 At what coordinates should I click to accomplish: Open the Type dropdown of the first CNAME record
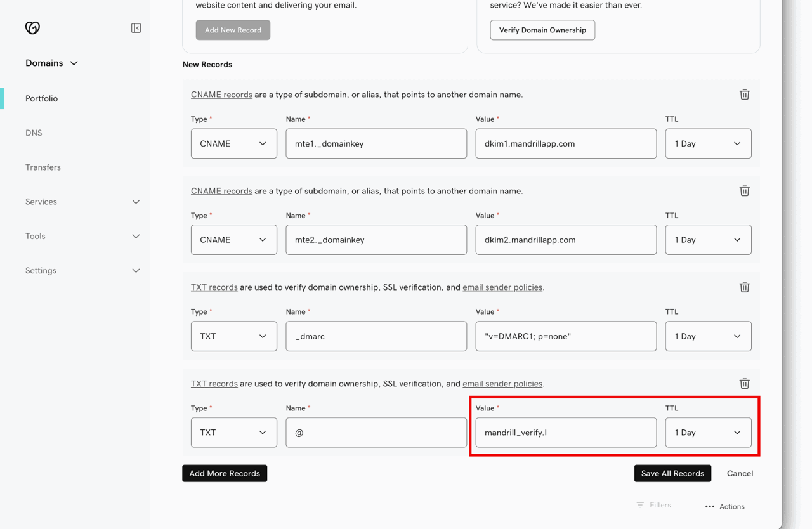(x=233, y=143)
